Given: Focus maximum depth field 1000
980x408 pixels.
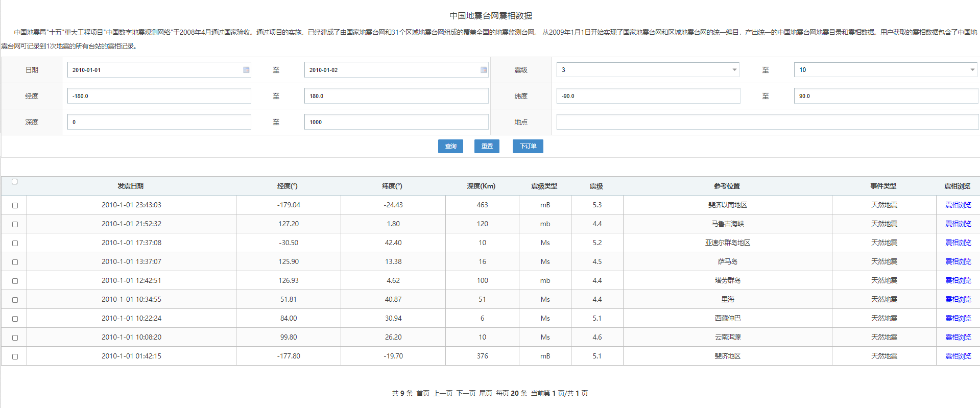Looking at the screenshot, I should click(x=396, y=122).
